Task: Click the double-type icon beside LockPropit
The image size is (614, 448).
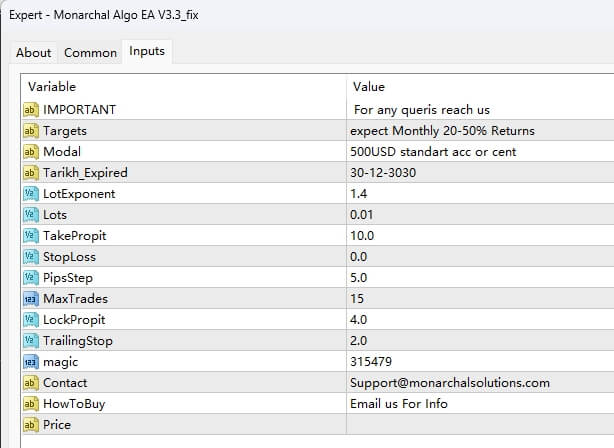Action: pyautogui.click(x=31, y=320)
